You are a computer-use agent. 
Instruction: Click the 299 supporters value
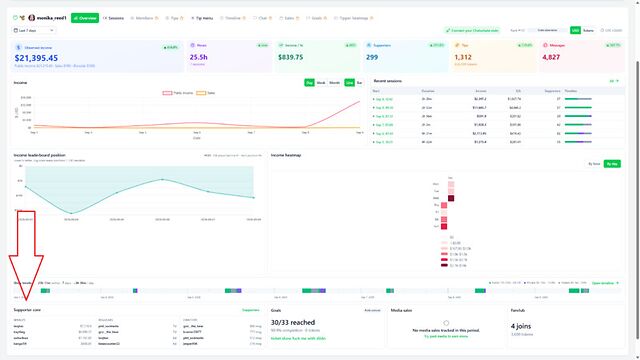click(x=372, y=57)
